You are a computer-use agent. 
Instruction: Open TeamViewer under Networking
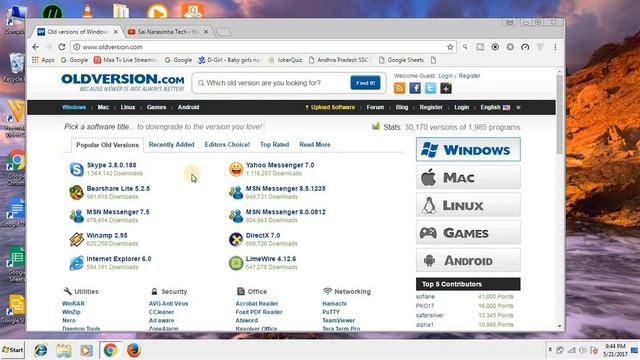(x=338, y=320)
